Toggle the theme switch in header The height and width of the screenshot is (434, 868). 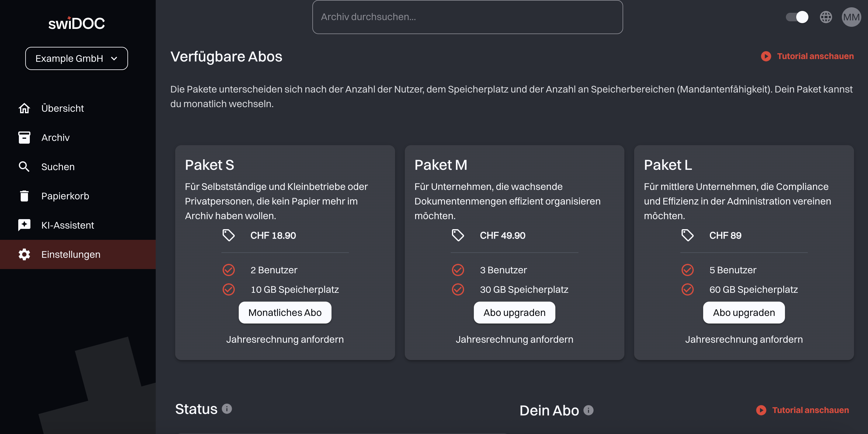[797, 17]
